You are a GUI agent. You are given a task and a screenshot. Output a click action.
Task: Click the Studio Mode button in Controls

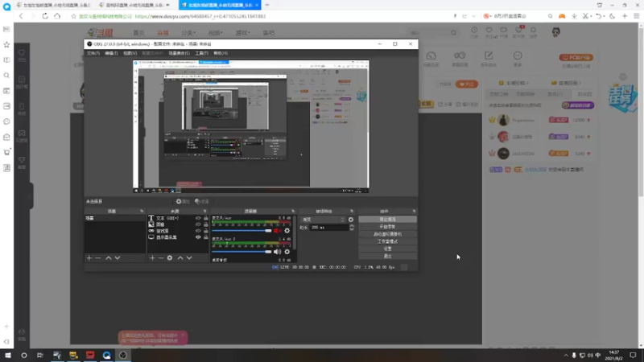point(387,242)
